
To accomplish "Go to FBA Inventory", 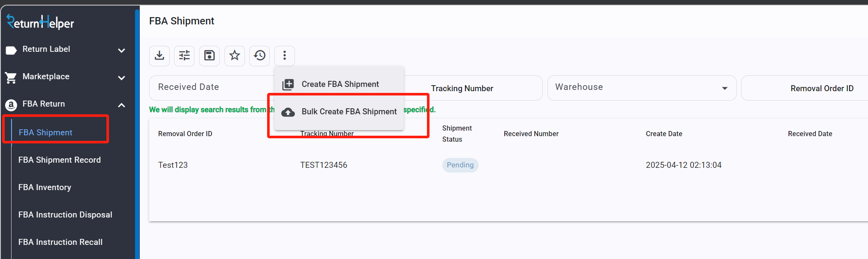I will [45, 187].
